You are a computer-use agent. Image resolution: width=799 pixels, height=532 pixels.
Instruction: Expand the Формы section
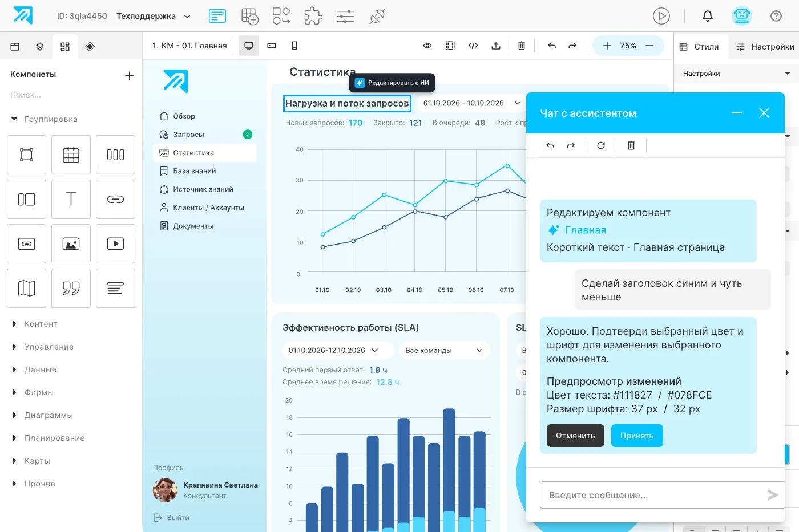pyautogui.click(x=33, y=392)
